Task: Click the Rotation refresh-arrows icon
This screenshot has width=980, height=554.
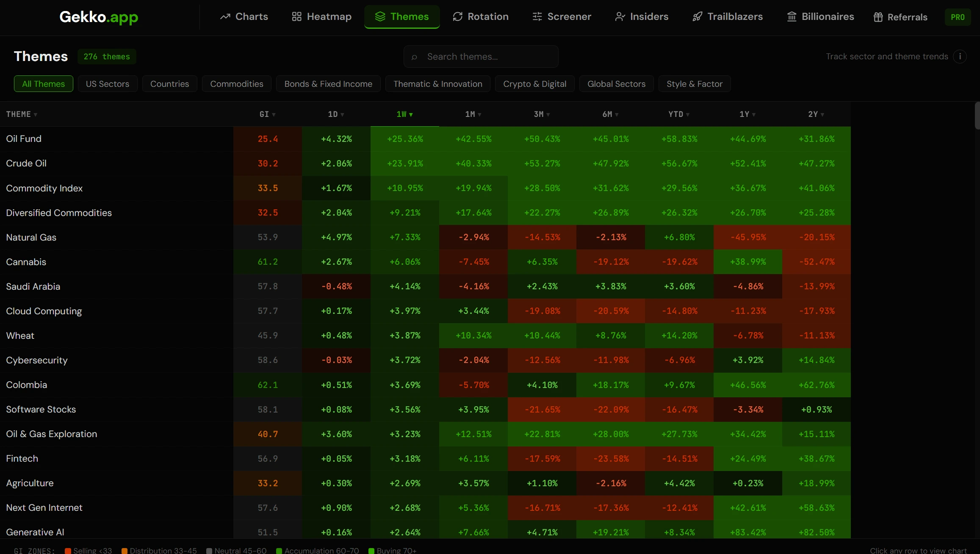Action: tap(457, 17)
